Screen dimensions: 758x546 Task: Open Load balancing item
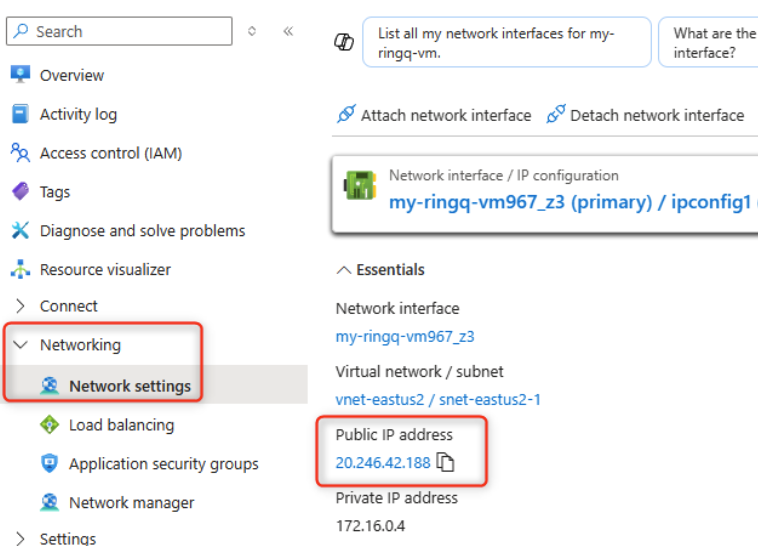(x=121, y=425)
